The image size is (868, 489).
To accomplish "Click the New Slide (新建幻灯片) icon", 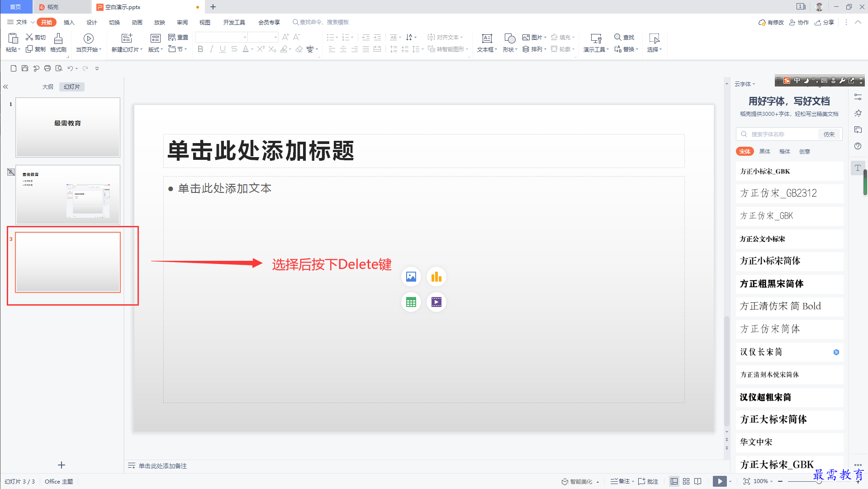I will [127, 38].
